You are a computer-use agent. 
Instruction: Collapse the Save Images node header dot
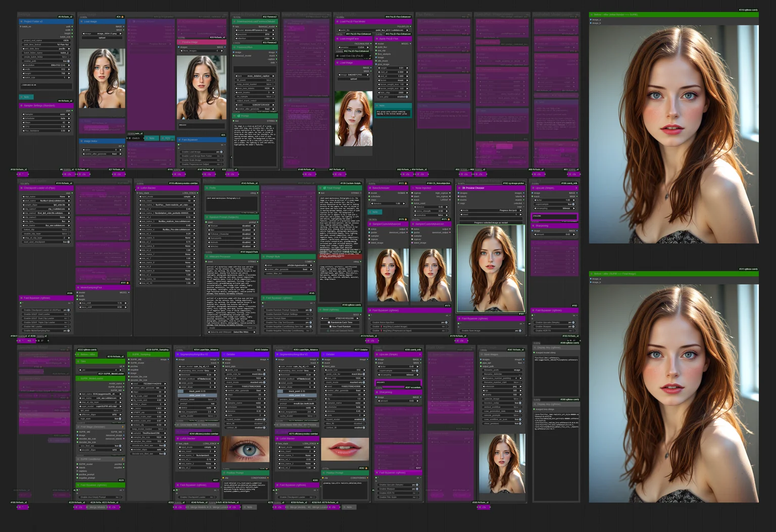[x=482, y=354]
